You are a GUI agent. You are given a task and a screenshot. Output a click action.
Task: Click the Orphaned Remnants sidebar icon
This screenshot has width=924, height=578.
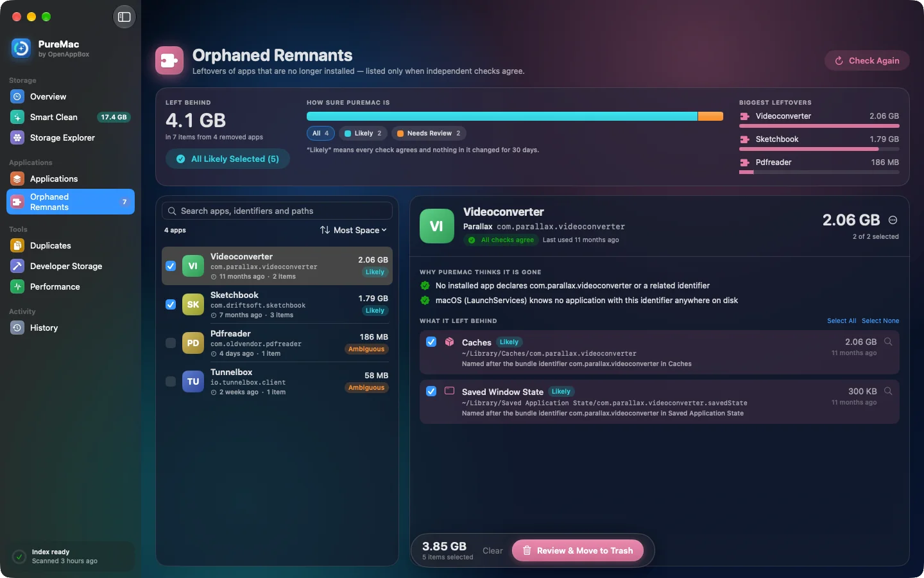click(x=17, y=202)
